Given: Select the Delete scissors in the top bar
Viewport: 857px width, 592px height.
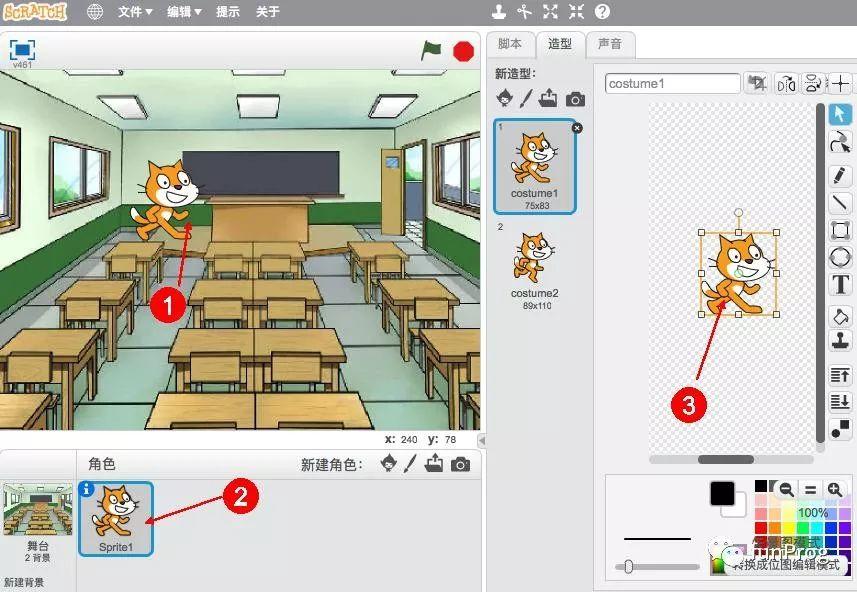Looking at the screenshot, I should 524,11.
